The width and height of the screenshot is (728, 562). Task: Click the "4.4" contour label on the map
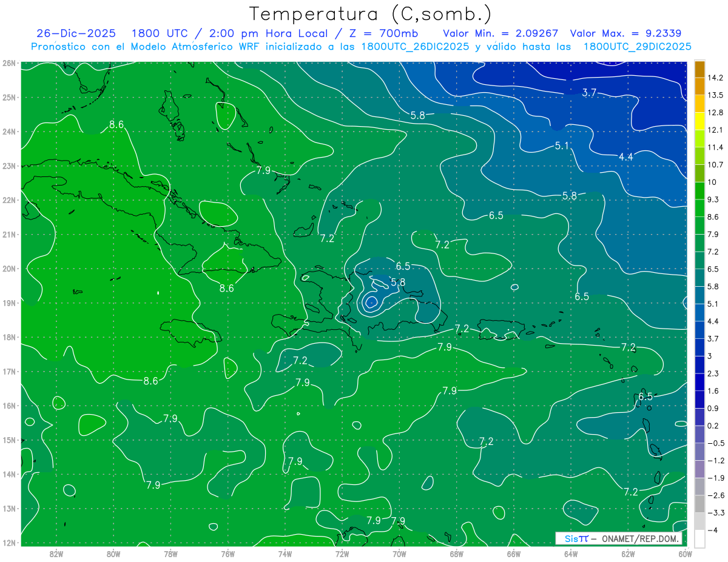click(625, 156)
